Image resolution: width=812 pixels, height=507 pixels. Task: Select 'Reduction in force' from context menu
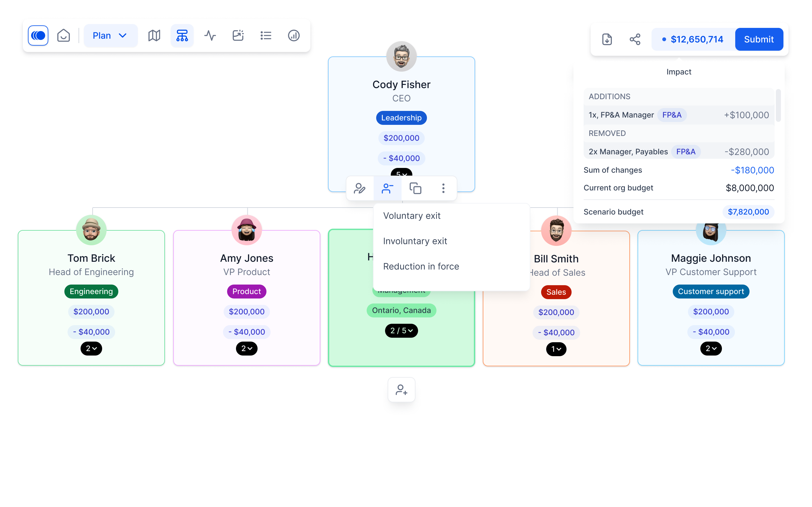(421, 266)
